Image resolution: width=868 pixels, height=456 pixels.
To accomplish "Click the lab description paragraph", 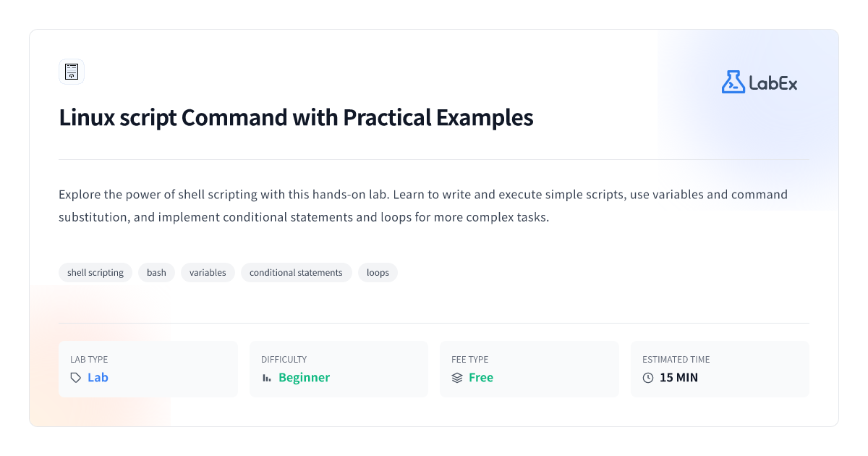I will click(423, 206).
